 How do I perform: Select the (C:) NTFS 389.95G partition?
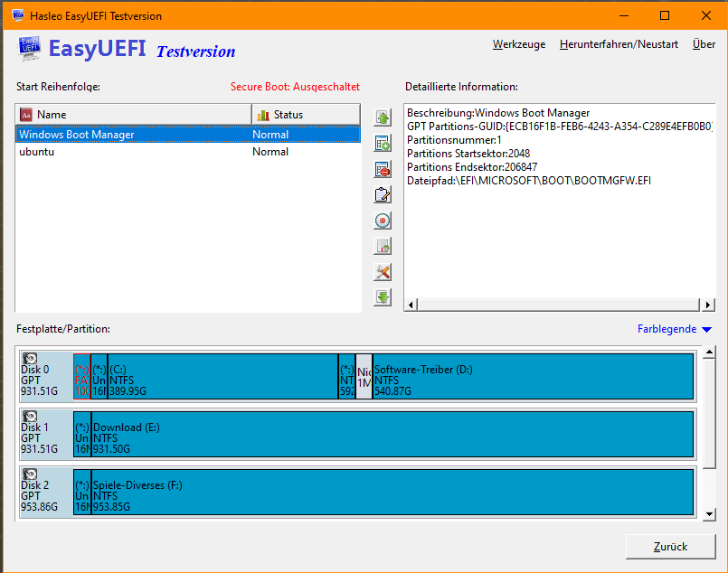[x=222, y=376]
